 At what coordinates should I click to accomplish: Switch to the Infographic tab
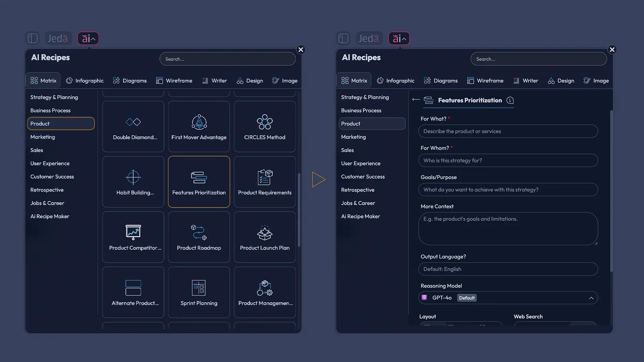pos(85,80)
